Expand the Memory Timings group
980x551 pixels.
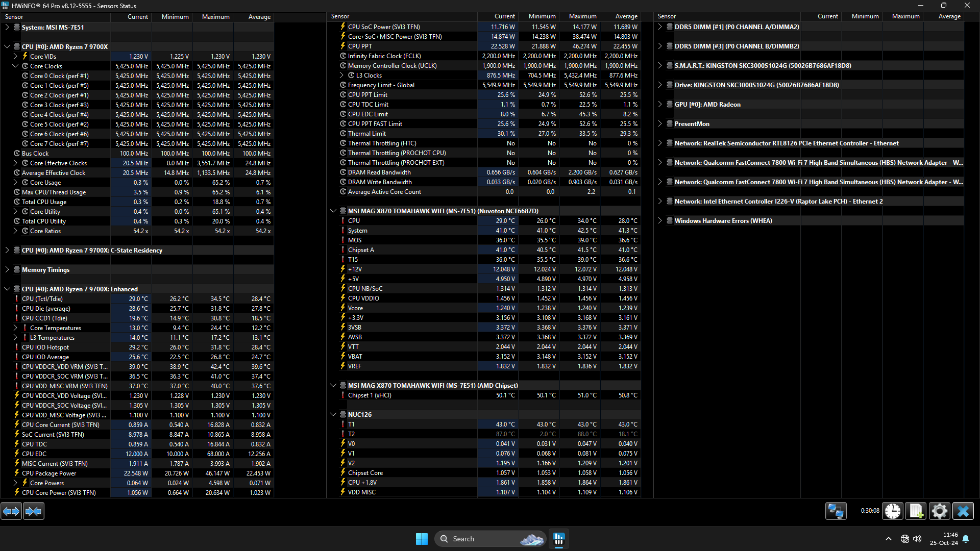[7, 270]
